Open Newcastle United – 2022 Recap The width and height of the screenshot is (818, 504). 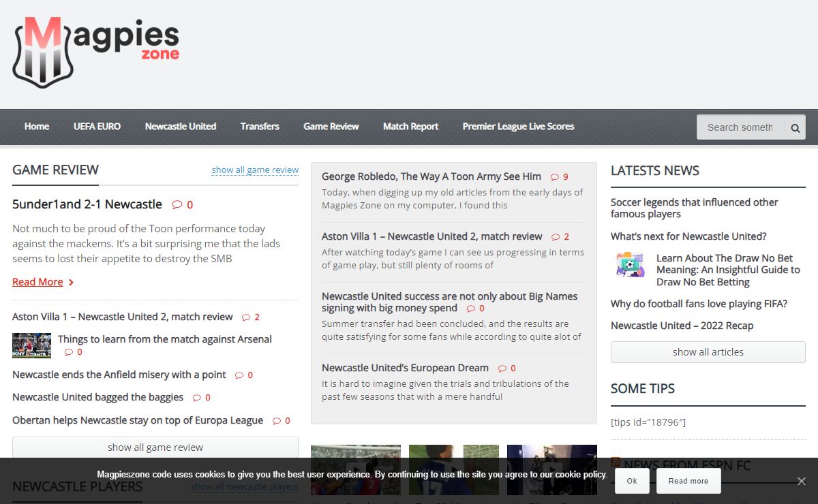pos(682,326)
